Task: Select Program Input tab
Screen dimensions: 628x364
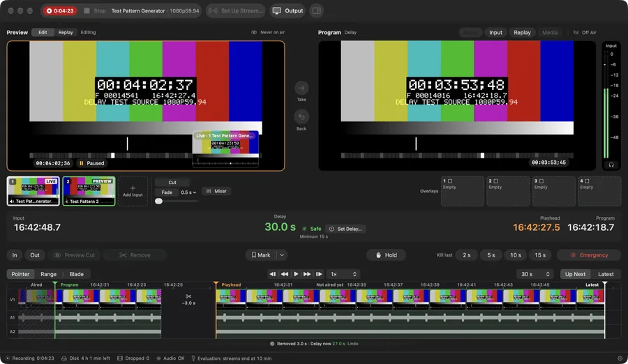Action: [x=495, y=33]
